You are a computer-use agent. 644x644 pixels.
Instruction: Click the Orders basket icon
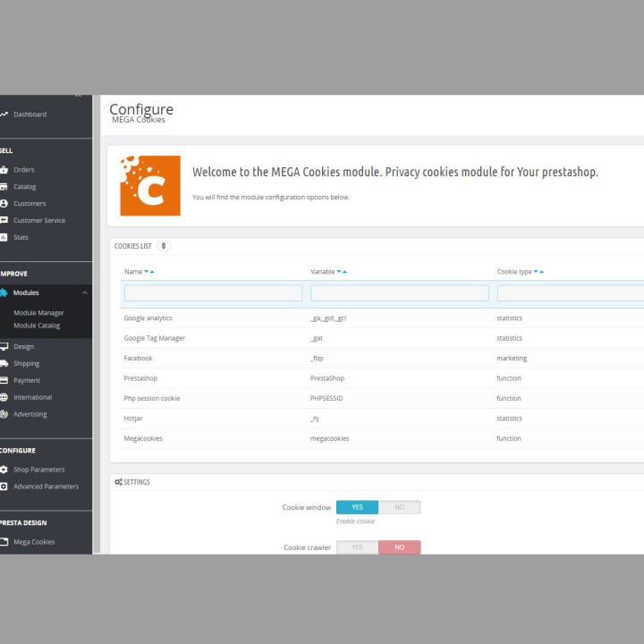[4, 170]
